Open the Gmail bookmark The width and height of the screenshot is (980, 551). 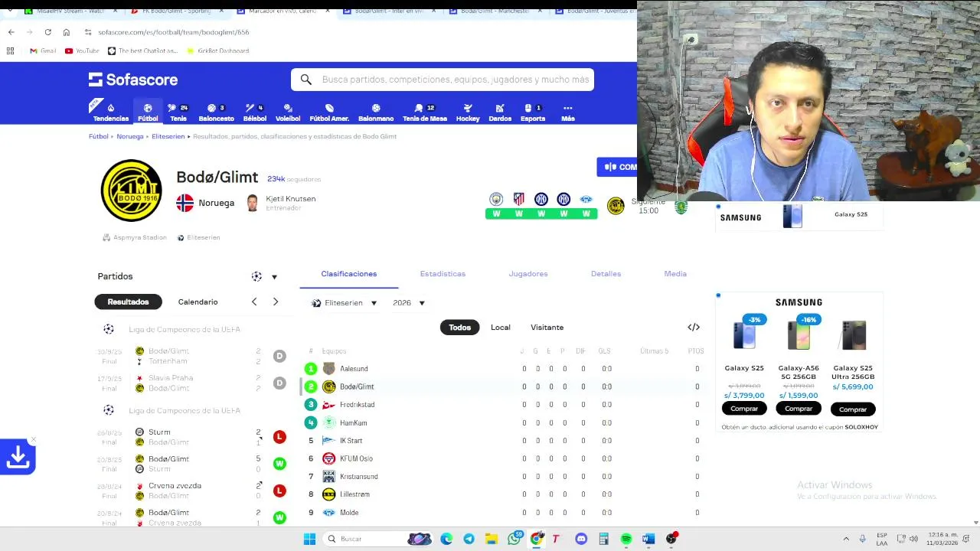[x=43, y=51]
